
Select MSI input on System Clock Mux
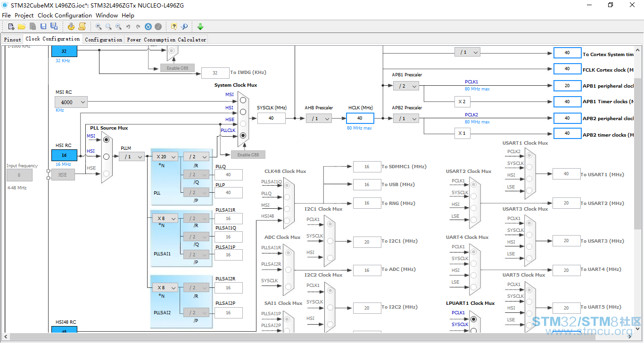243,100
